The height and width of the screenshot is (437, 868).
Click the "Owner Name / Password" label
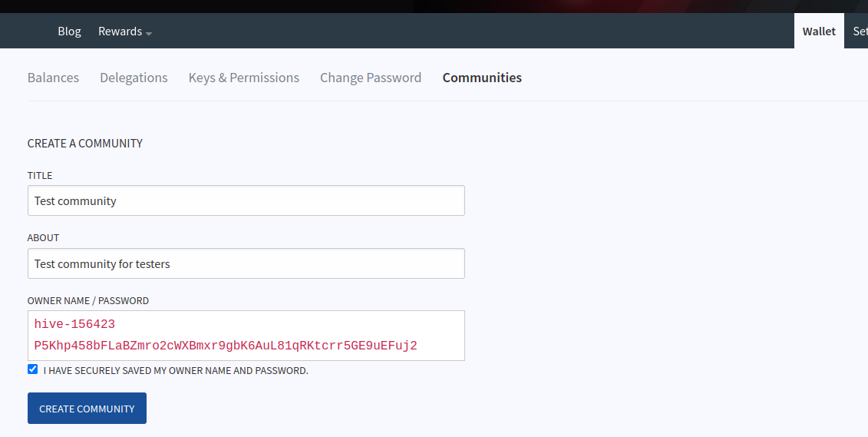[x=88, y=301]
